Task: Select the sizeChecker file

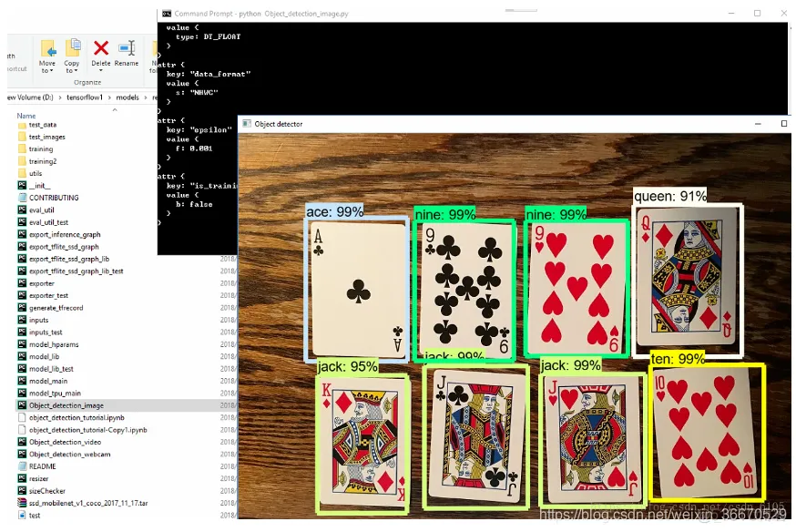Action: 46,490
